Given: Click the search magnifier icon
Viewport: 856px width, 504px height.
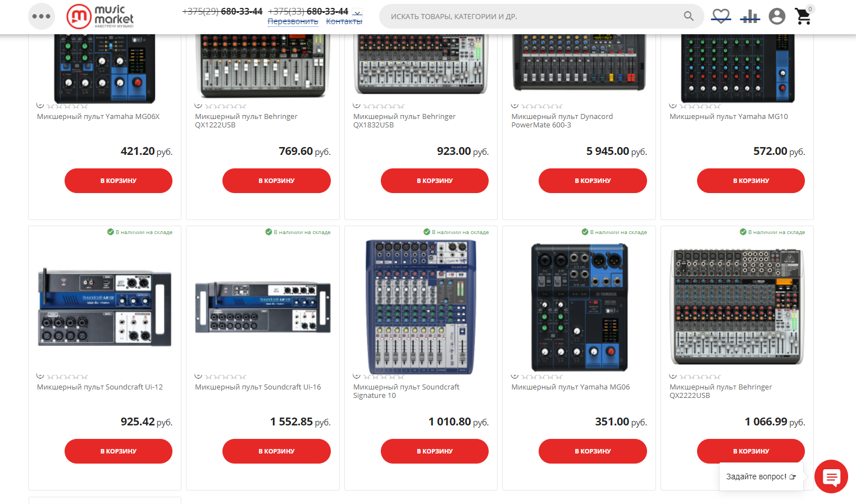Looking at the screenshot, I should [689, 16].
